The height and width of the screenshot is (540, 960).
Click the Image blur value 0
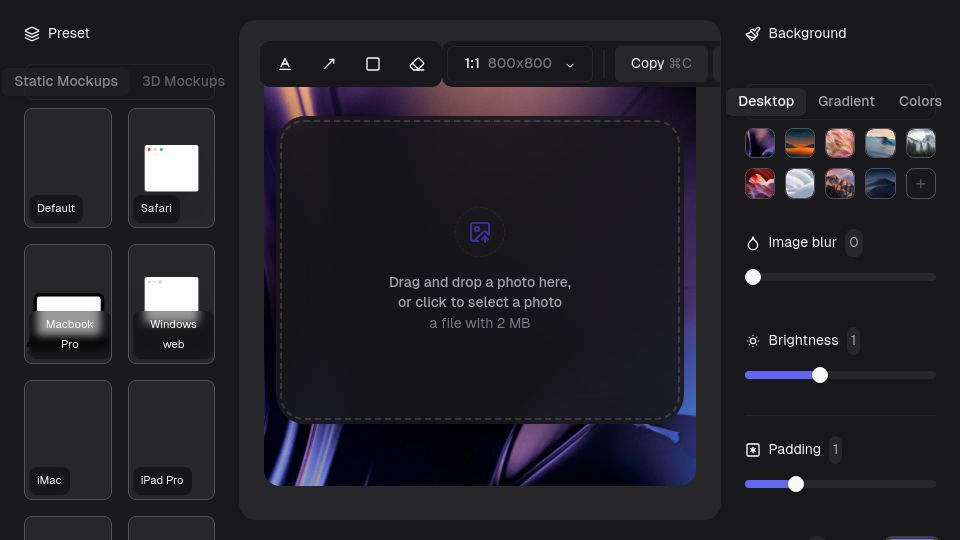tap(853, 242)
